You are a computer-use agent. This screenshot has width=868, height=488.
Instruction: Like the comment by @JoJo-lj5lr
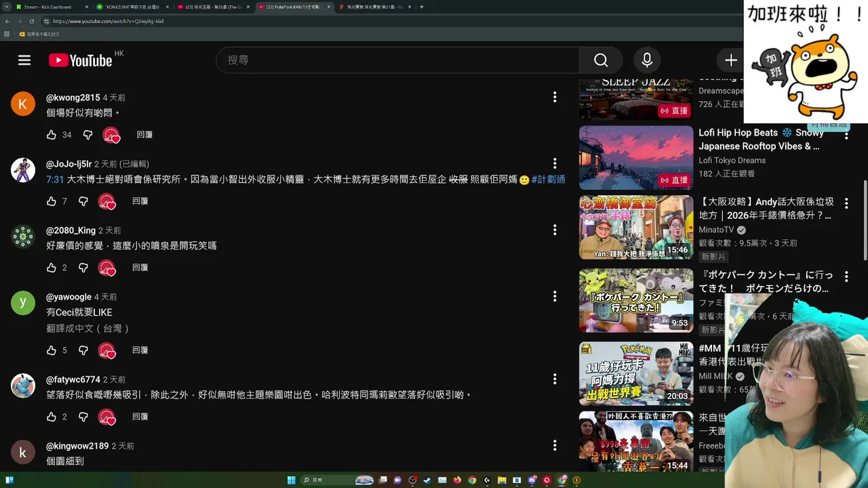tap(52, 201)
